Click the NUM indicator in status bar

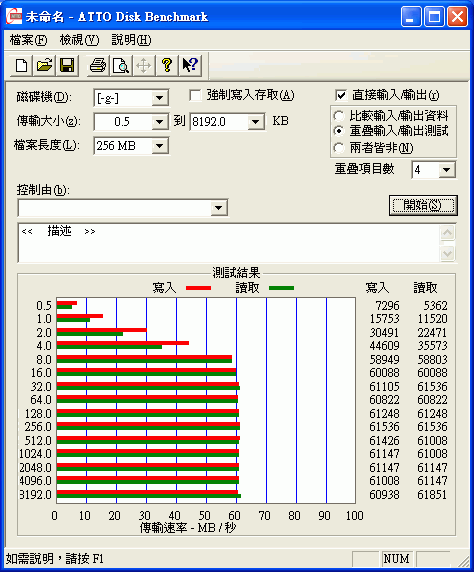[x=397, y=559]
